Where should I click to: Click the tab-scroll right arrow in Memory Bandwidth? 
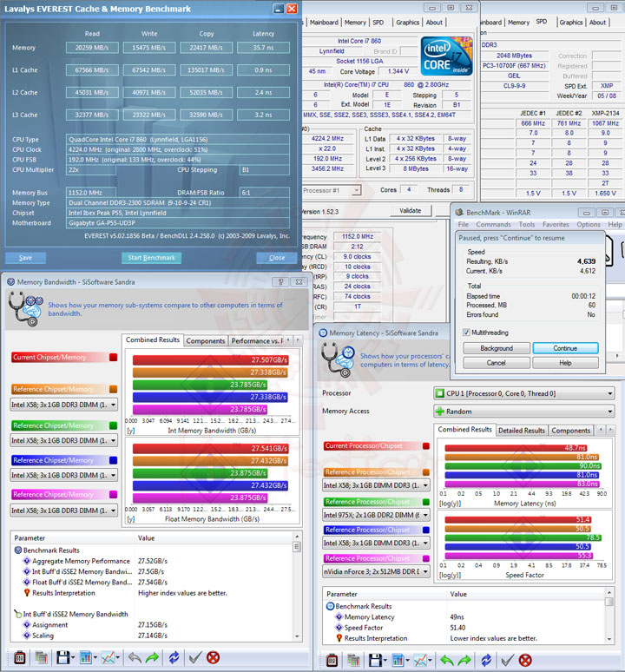[298, 339]
